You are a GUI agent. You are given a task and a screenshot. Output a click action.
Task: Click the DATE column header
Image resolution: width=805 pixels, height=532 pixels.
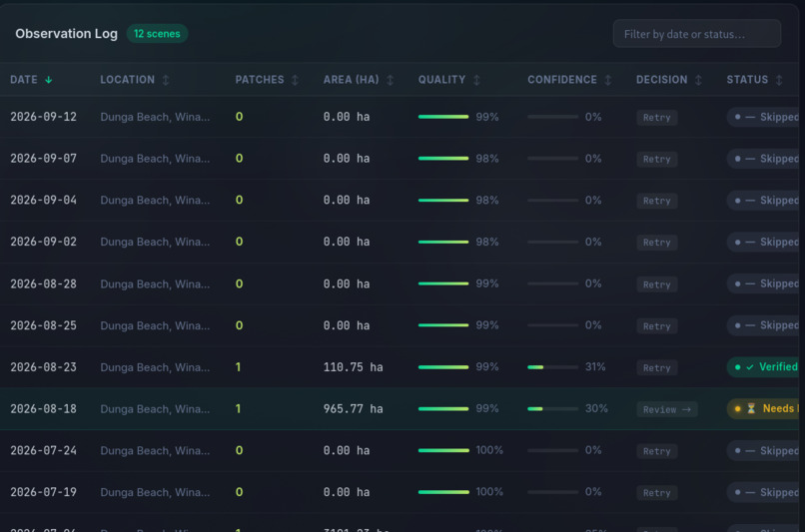[x=24, y=80]
